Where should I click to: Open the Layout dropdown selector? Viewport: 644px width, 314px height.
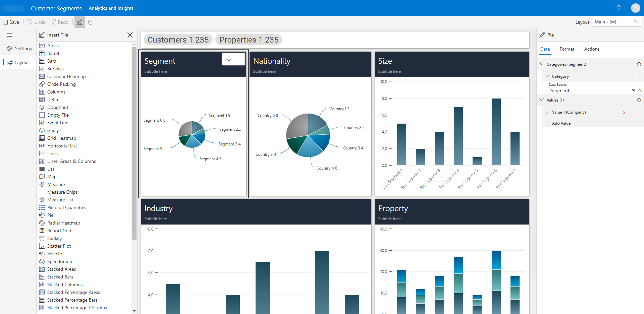coord(616,22)
